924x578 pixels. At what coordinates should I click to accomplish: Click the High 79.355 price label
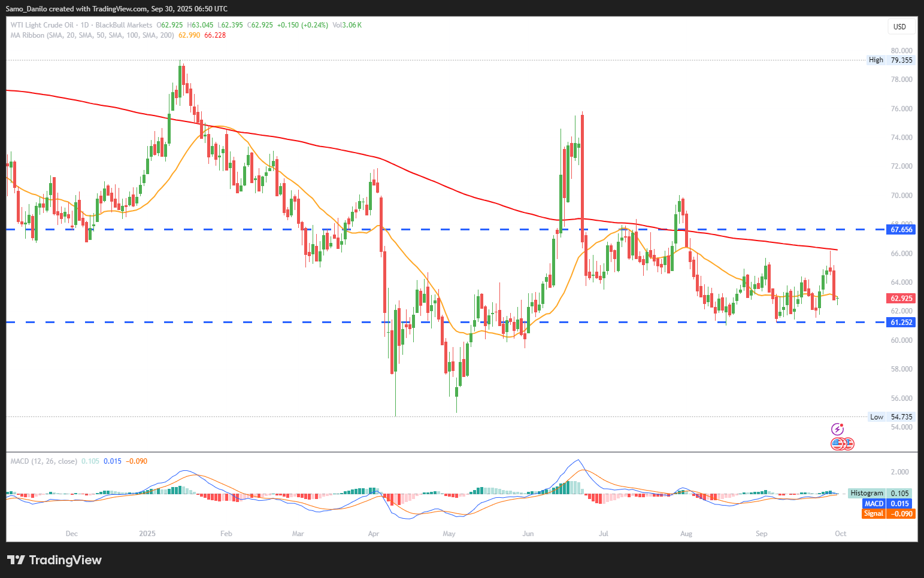[891, 60]
